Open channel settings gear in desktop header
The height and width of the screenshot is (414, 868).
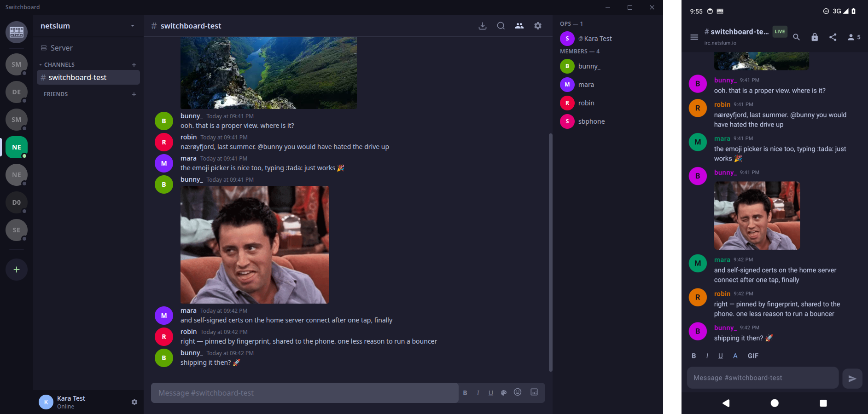537,26
